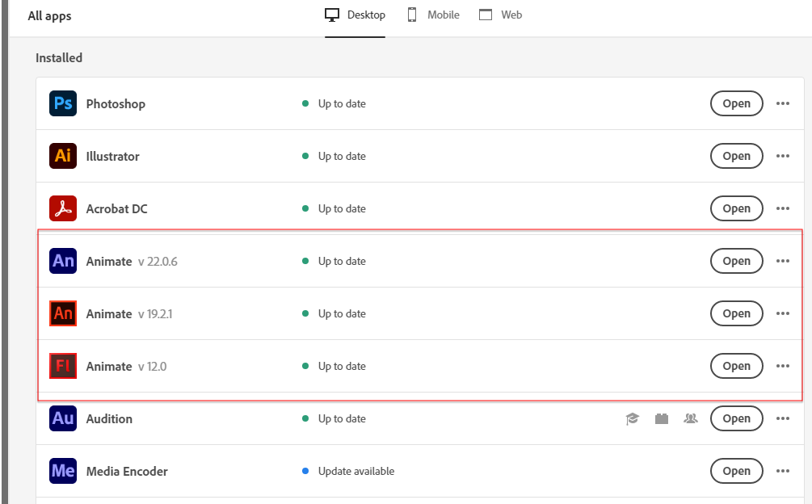This screenshot has height=504, width=812.
Task: Click the Acrobat DC app icon
Action: tap(63, 208)
